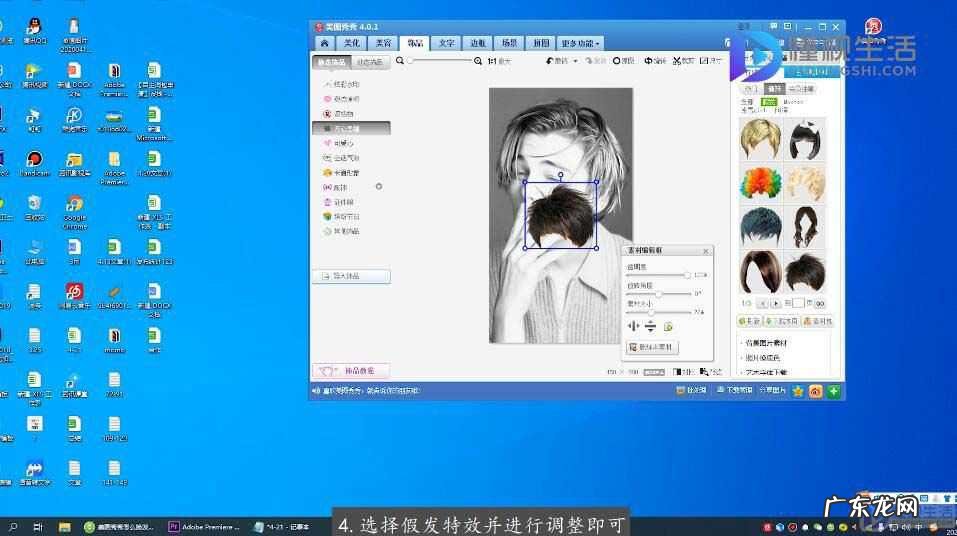Open the 拼图 tab

click(x=541, y=43)
